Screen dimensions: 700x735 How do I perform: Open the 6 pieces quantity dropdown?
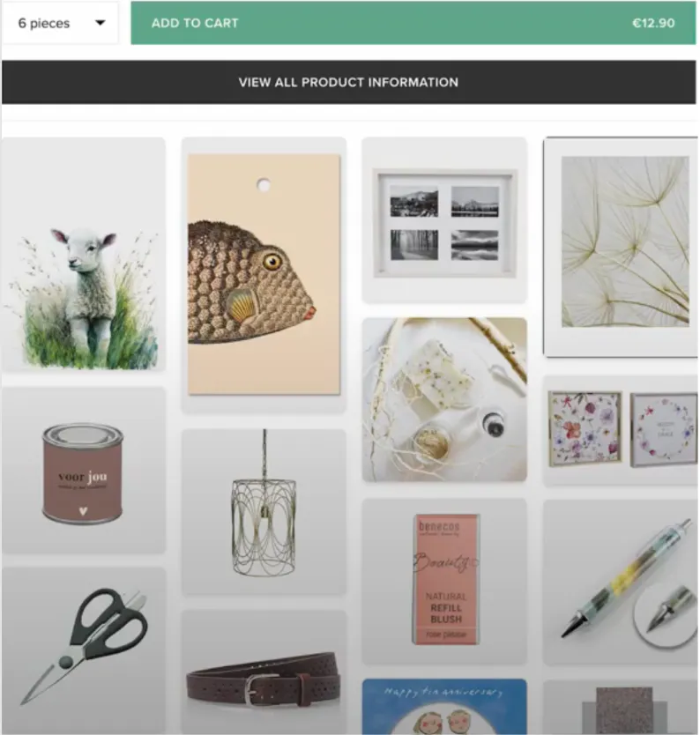[60, 23]
